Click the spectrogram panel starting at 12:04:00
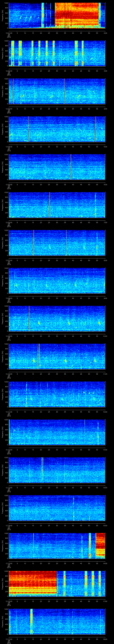The width and height of the screenshot is (114, 644). pyautogui.click(x=57, y=129)
